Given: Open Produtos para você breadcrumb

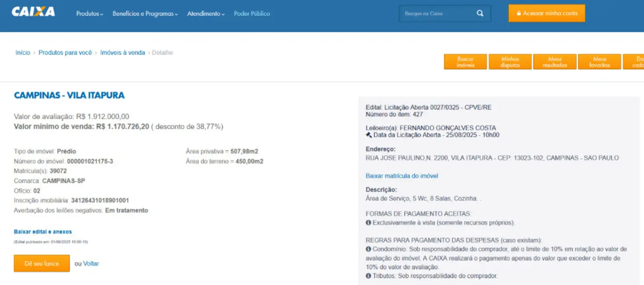Looking at the screenshot, I should pos(65,53).
